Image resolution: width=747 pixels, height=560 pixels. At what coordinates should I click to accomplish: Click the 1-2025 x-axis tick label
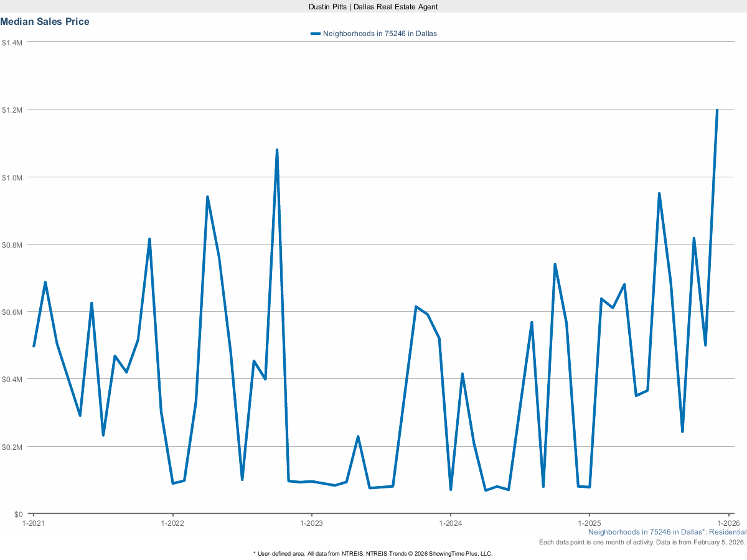(589, 523)
